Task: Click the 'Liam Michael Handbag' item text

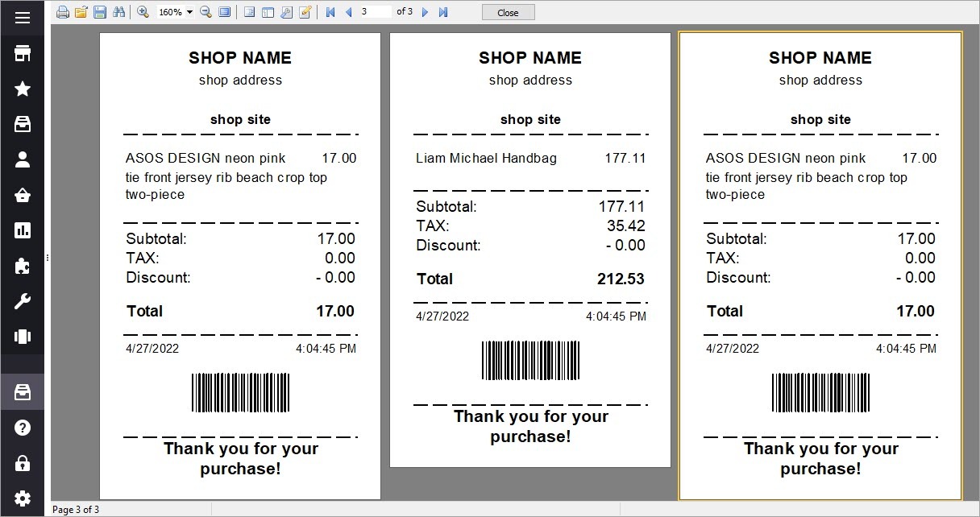Action: (486, 159)
